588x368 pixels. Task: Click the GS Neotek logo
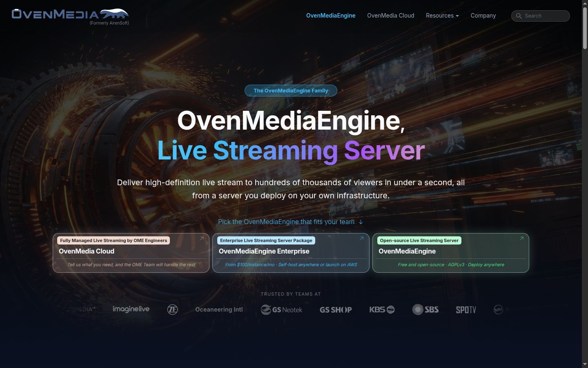[282, 310]
